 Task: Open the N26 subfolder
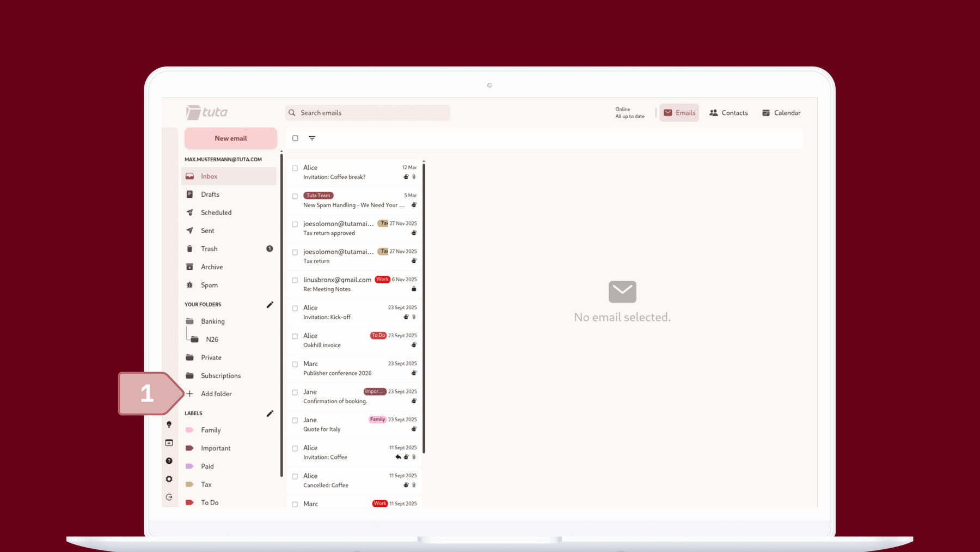coord(229,339)
